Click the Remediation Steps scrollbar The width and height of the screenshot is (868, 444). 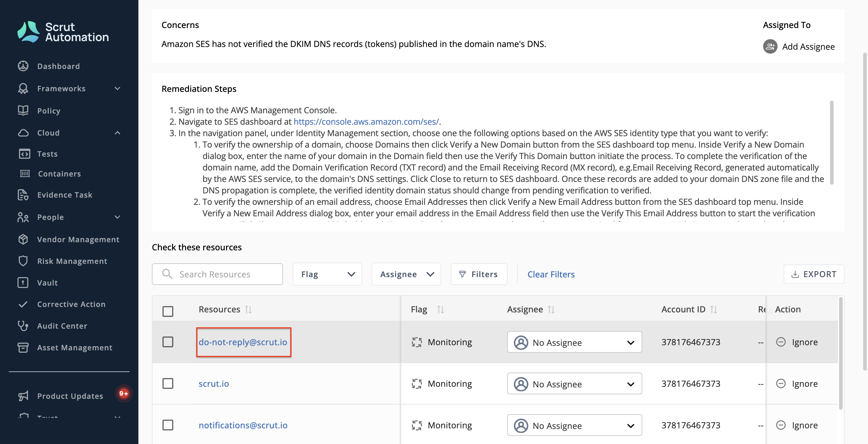[832, 142]
